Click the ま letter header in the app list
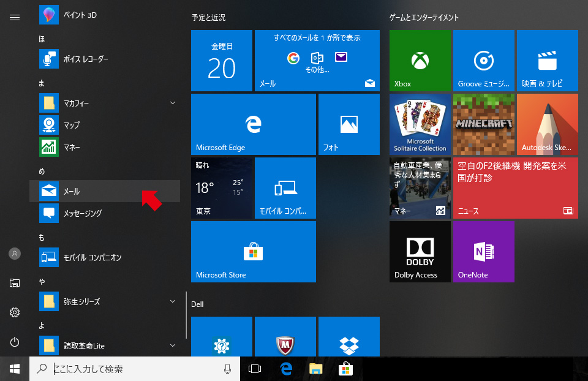 pos(42,83)
